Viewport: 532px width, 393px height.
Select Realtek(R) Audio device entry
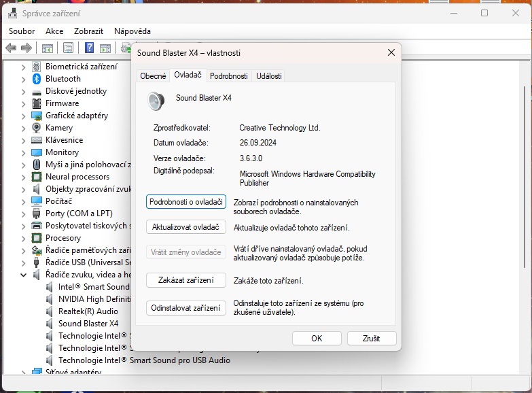[88, 311]
